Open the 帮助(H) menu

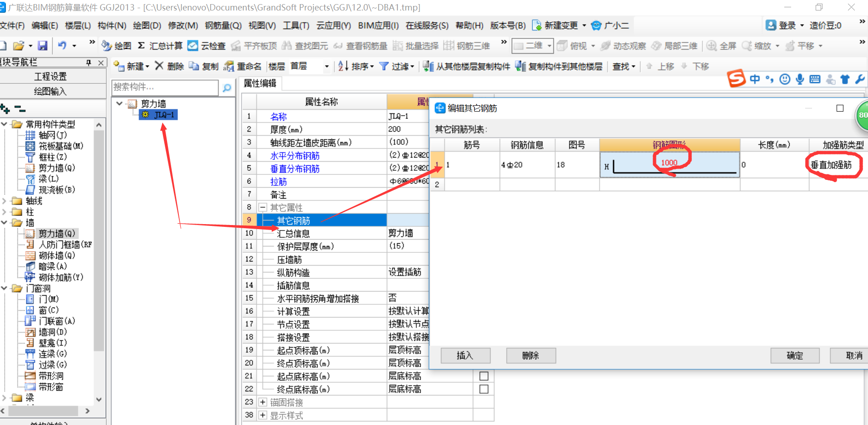point(469,26)
